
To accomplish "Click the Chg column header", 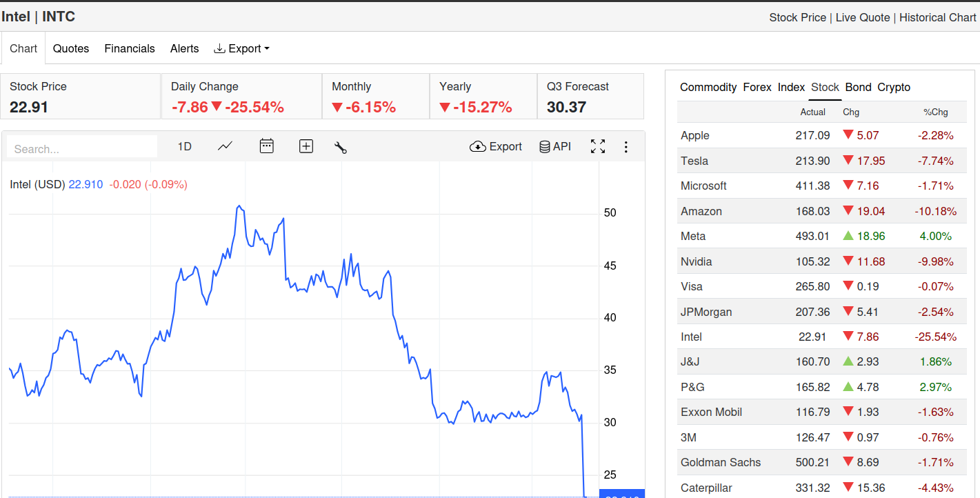I will point(851,112).
